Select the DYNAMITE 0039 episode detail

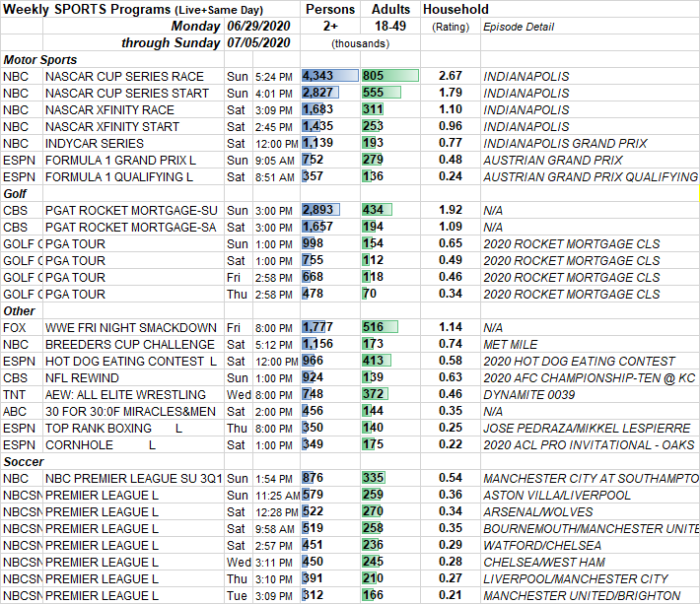pyautogui.click(x=529, y=395)
